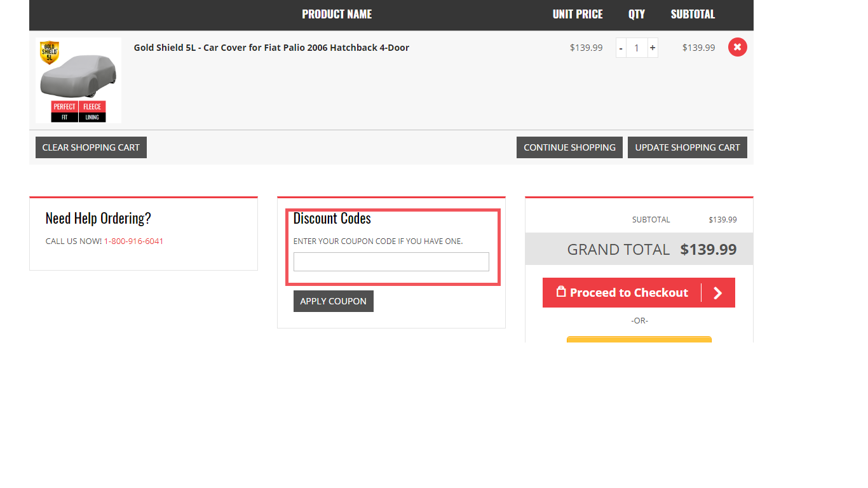Click the Subtotal column header
Screen dimensions: 868x488
click(x=693, y=14)
